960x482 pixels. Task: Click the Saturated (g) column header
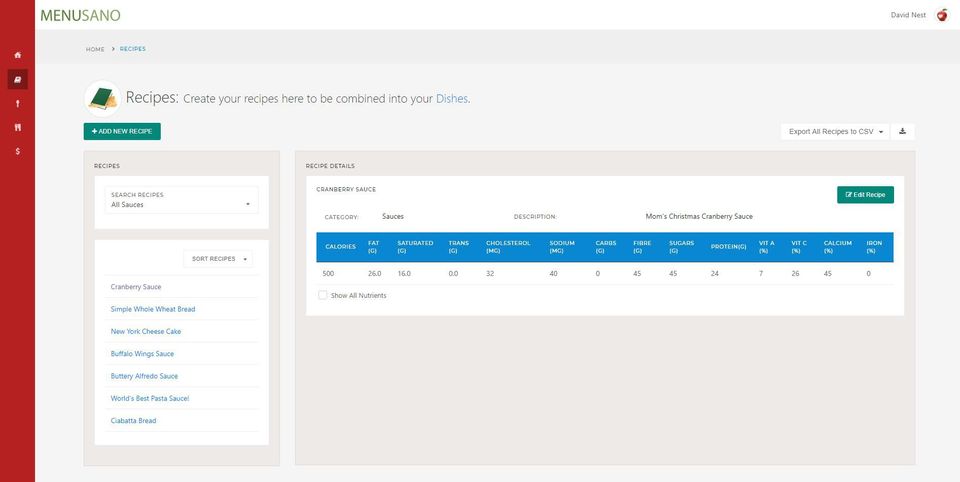pyautogui.click(x=415, y=247)
